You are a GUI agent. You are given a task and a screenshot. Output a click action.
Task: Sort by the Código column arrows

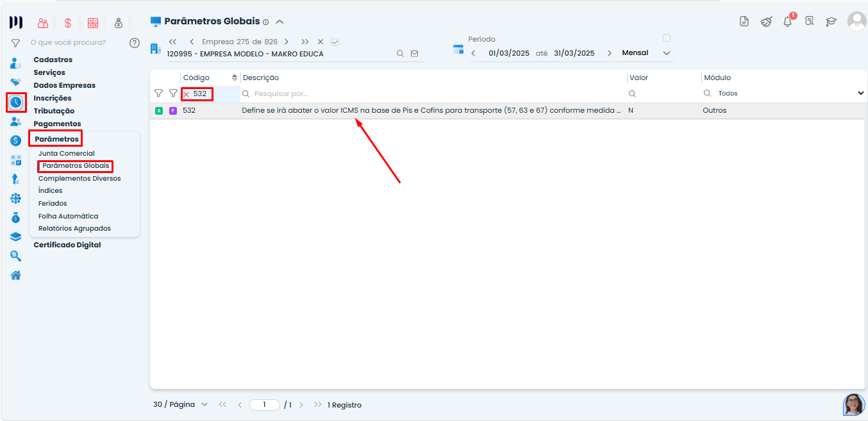(x=235, y=78)
